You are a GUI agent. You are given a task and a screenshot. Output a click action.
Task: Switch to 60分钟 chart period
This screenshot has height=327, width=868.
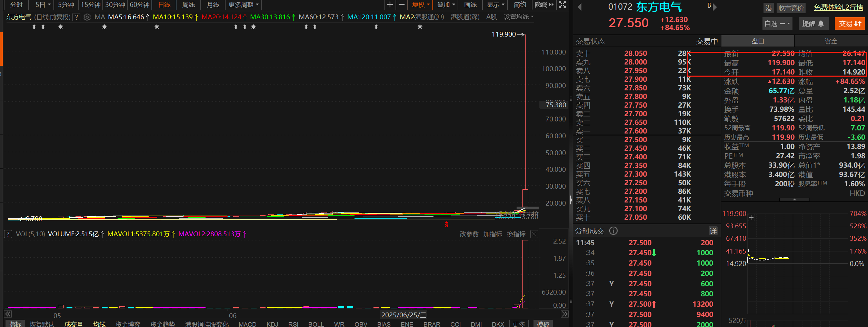140,5
